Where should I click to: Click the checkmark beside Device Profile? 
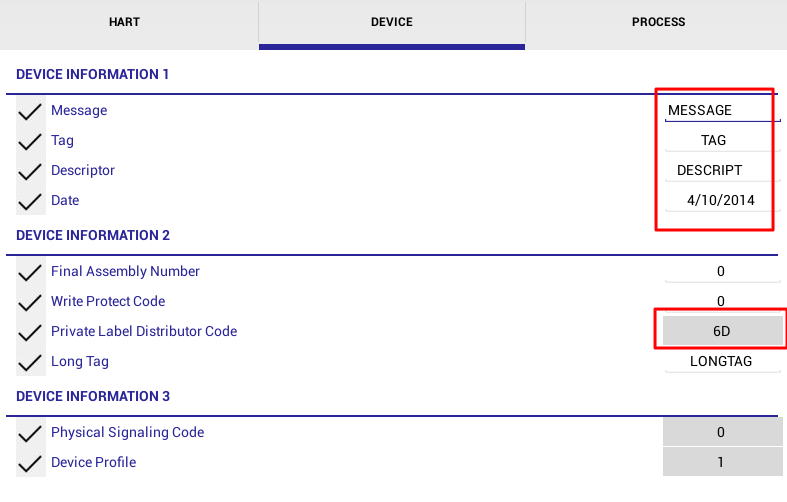30,463
